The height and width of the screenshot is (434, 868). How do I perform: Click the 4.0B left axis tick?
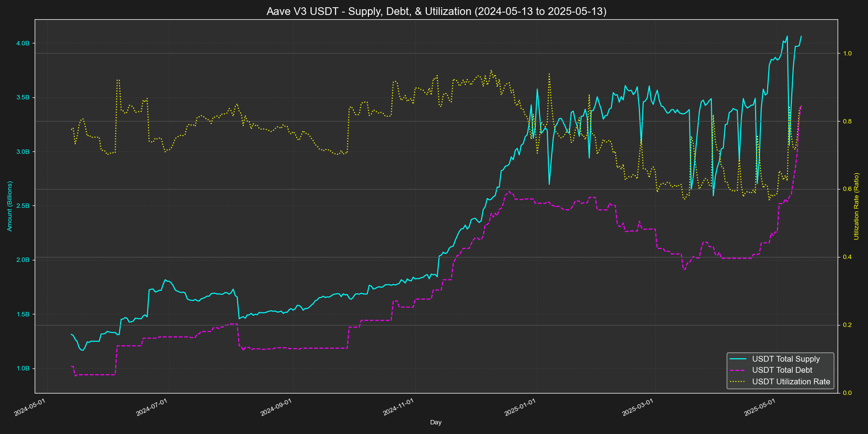click(x=23, y=43)
